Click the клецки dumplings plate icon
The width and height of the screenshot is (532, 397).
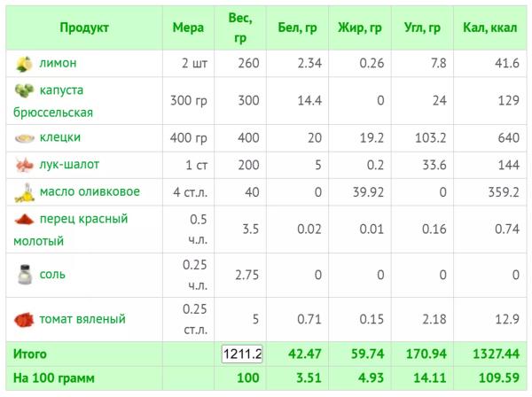[x=24, y=138]
